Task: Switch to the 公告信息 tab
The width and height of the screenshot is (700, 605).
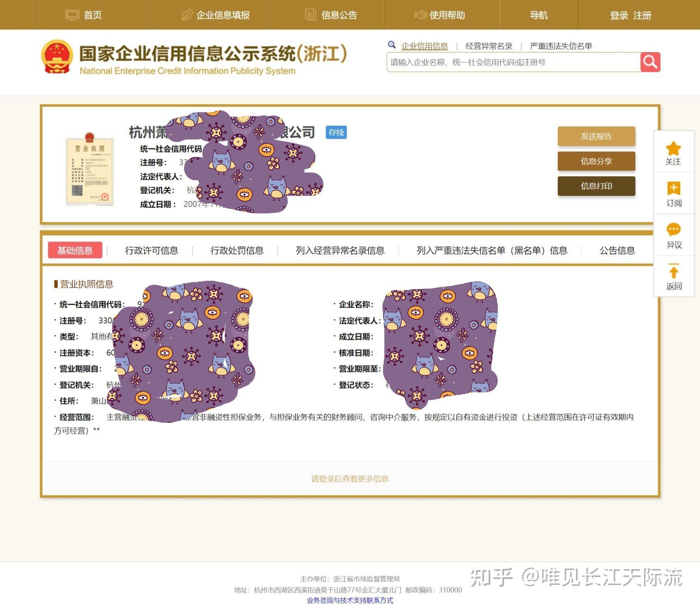Action: [x=617, y=250]
